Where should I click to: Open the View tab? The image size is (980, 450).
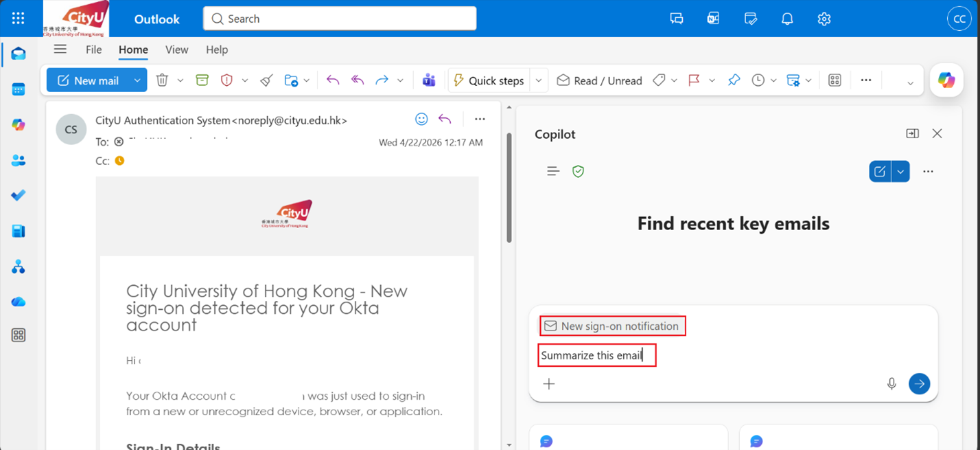176,49
